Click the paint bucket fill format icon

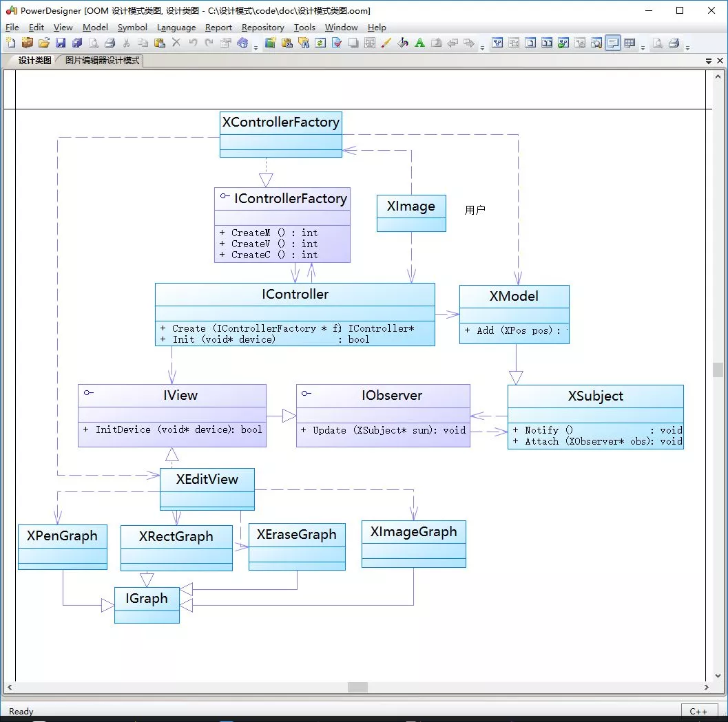coord(403,43)
